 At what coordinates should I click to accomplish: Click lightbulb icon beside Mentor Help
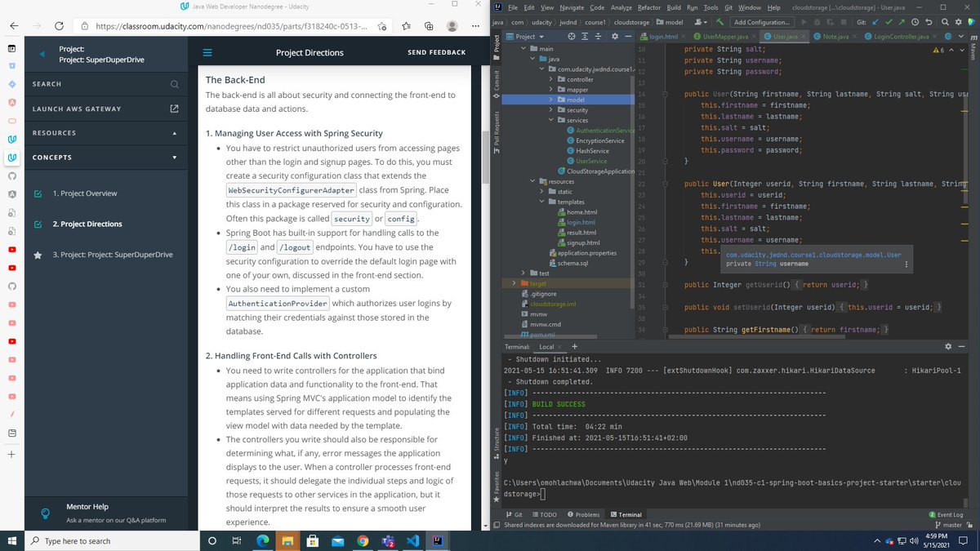tap(47, 513)
